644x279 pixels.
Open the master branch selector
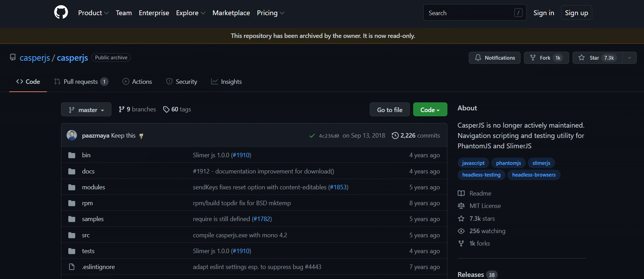click(86, 109)
